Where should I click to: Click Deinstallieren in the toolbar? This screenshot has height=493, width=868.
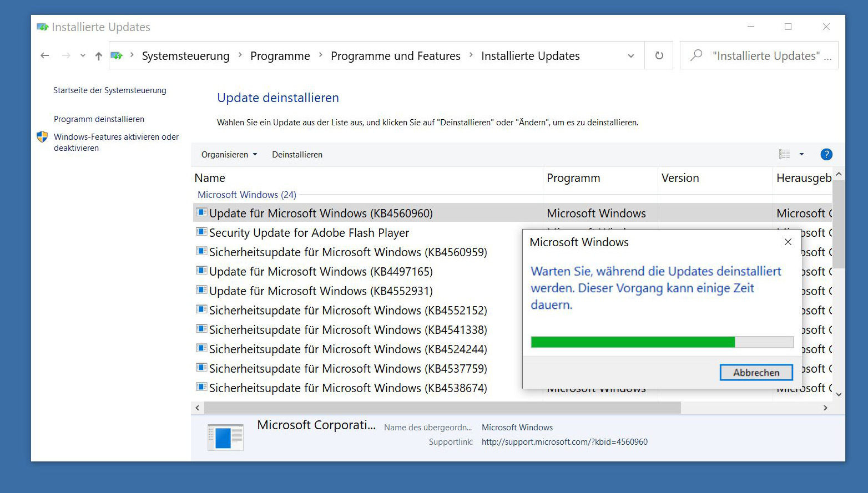tap(297, 155)
